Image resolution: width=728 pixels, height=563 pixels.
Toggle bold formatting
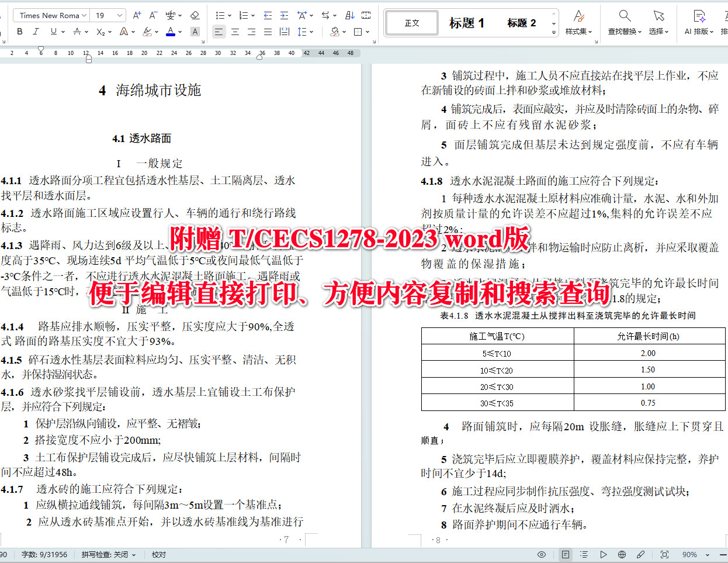pos(20,32)
